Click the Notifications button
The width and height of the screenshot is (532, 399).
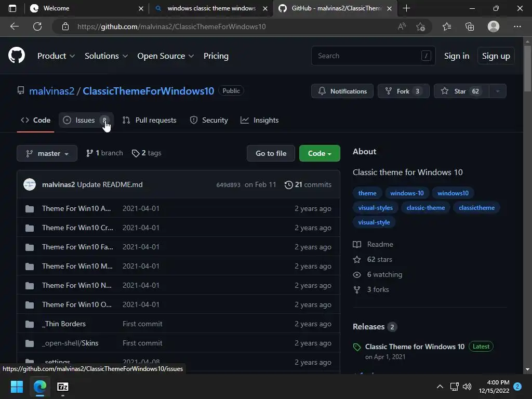(x=342, y=91)
